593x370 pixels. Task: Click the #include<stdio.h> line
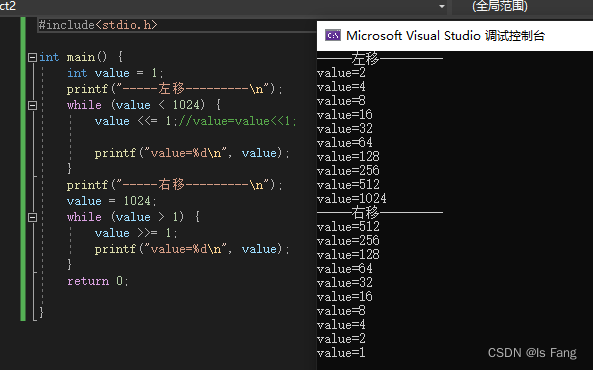tap(98, 25)
